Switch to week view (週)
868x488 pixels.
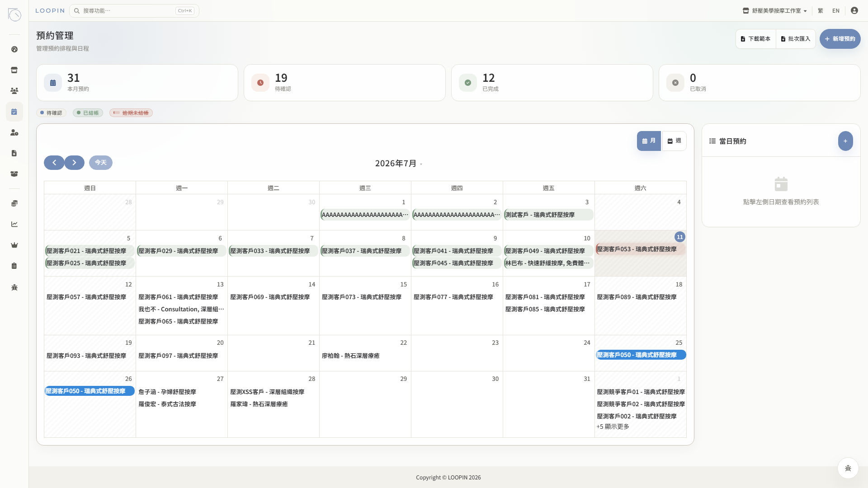(674, 141)
